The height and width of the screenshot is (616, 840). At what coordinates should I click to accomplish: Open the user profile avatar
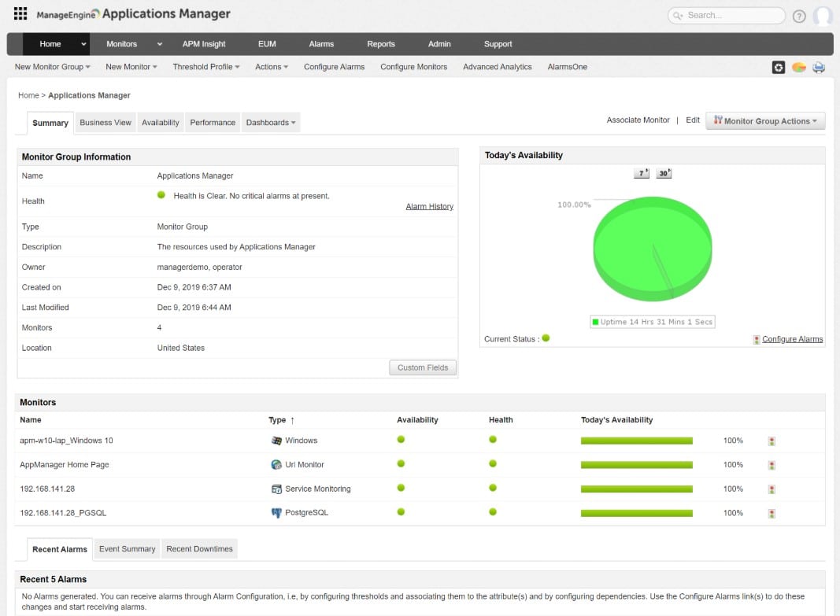click(823, 16)
